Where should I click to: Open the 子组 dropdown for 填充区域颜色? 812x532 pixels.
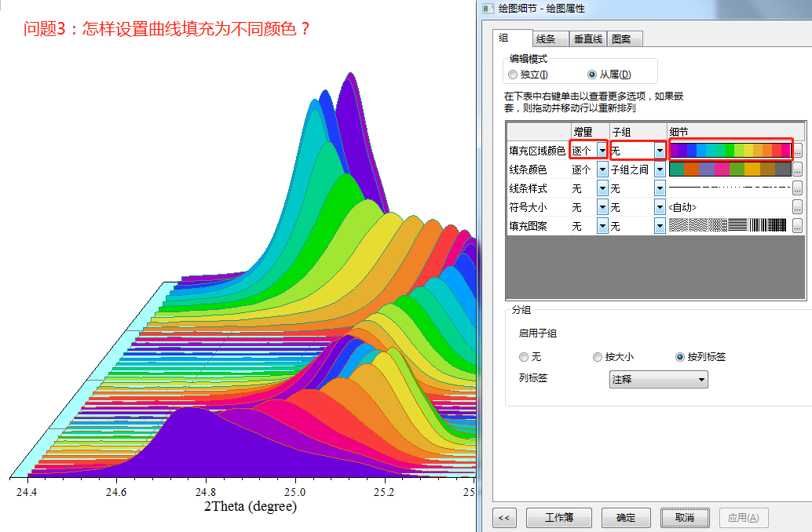click(x=659, y=149)
